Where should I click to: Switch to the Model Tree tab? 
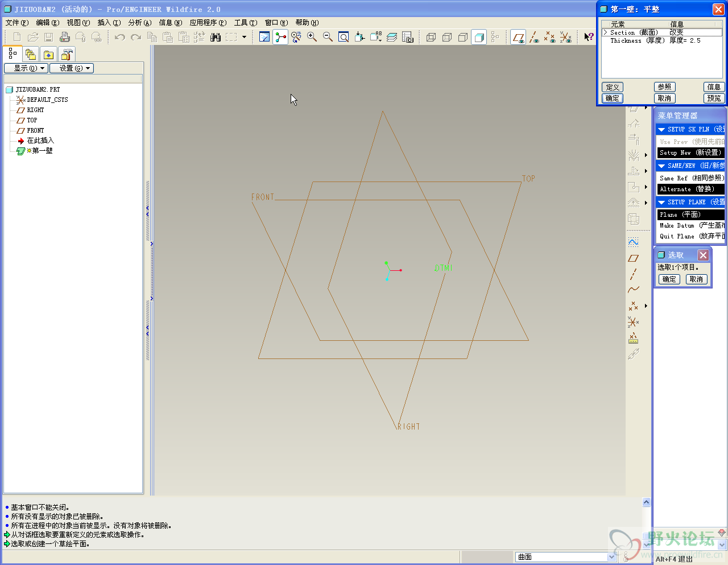point(13,53)
